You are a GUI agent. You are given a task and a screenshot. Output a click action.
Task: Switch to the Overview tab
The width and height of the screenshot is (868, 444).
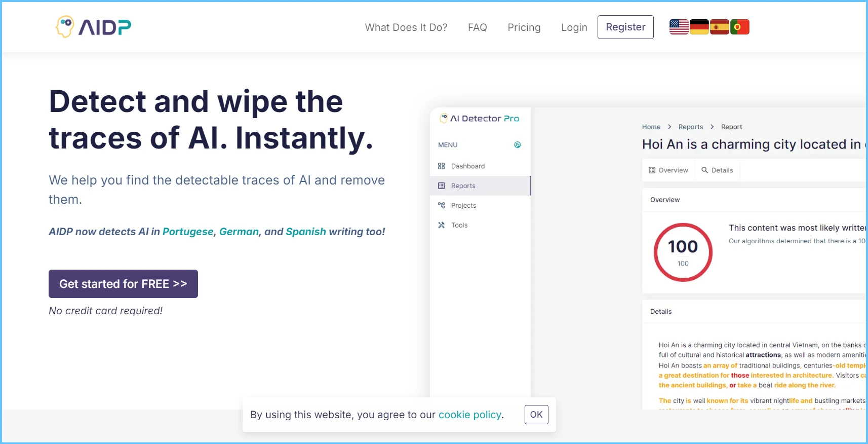(668, 170)
